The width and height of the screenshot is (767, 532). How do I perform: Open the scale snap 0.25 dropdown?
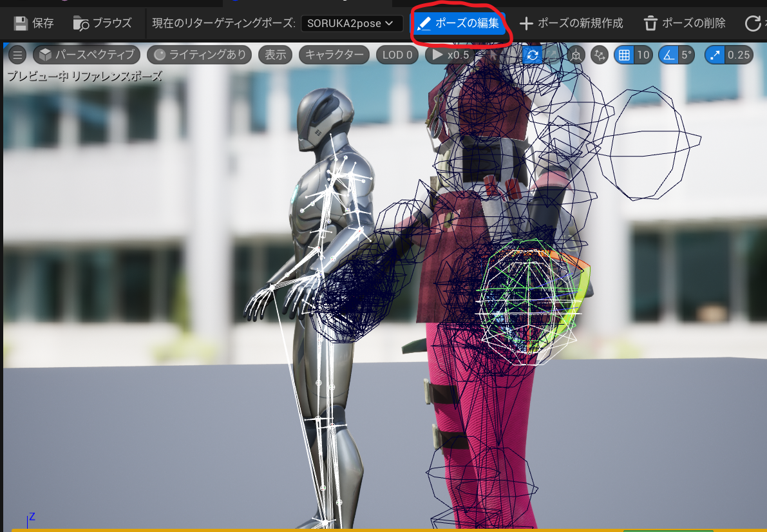(x=738, y=55)
